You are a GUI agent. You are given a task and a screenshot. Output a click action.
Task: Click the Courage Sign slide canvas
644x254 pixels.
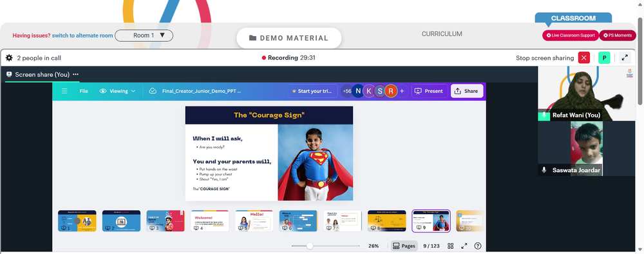click(x=269, y=153)
